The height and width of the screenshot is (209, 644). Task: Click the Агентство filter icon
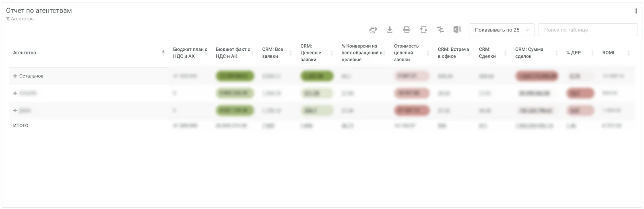[x=8, y=19]
